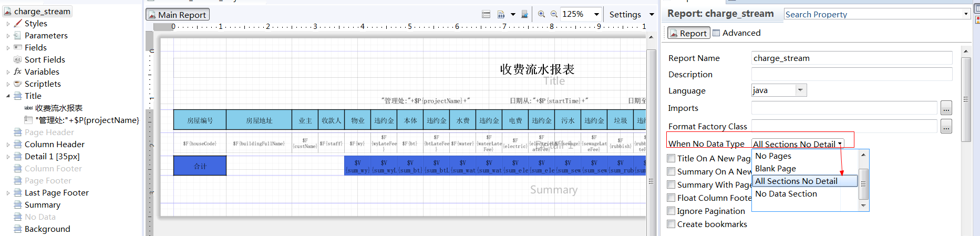This screenshot has height=236, width=980.
Task: Click the 收费流水报表 title in the design canvas
Action: (x=537, y=69)
